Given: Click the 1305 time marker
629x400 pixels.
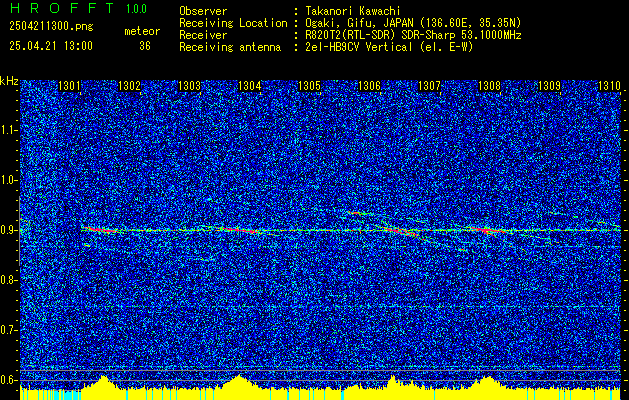Looking at the screenshot, I should 310,86.
